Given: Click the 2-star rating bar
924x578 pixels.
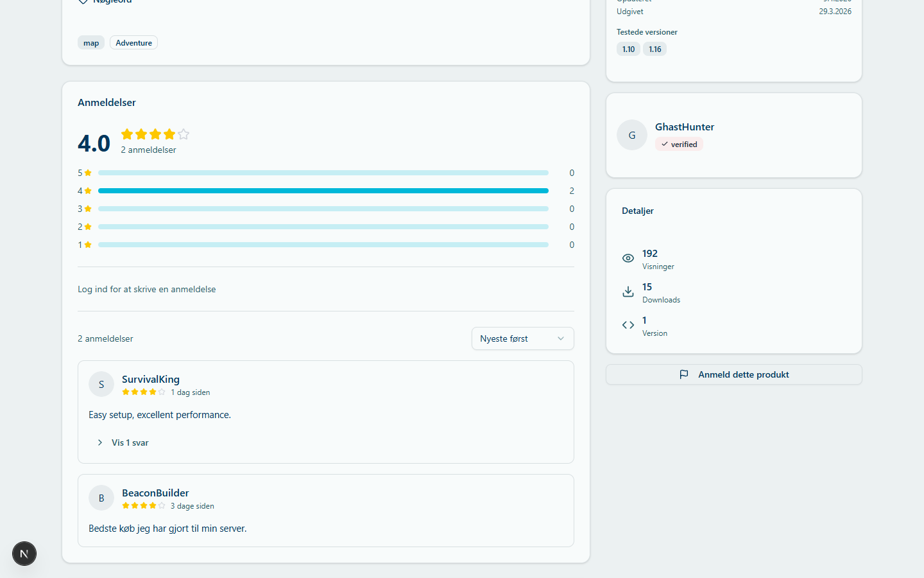Looking at the screenshot, I should pyautogui.click(x=323, y=227).
